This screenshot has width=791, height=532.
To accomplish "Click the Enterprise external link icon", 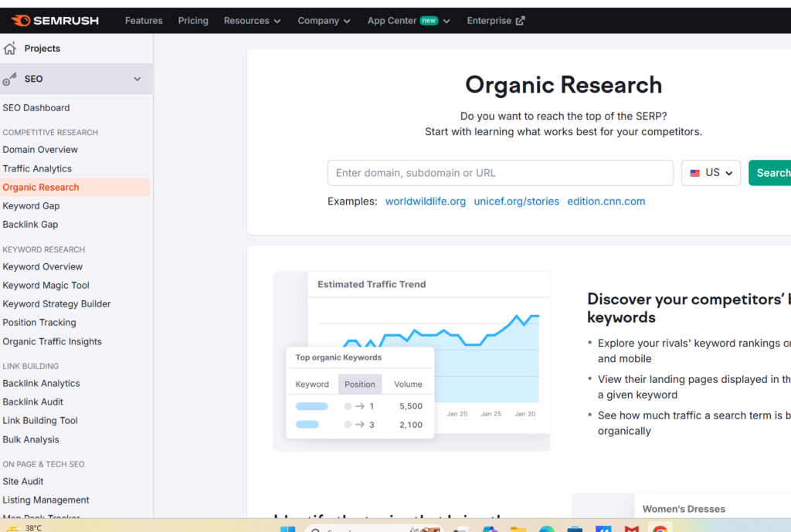I will [521, 21].
